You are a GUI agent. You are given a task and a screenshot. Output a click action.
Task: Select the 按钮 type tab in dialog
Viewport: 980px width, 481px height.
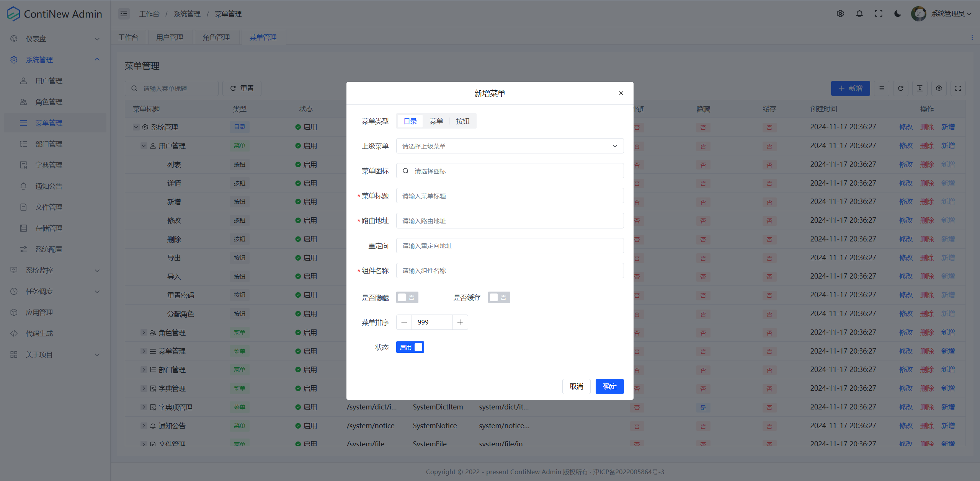462,121
